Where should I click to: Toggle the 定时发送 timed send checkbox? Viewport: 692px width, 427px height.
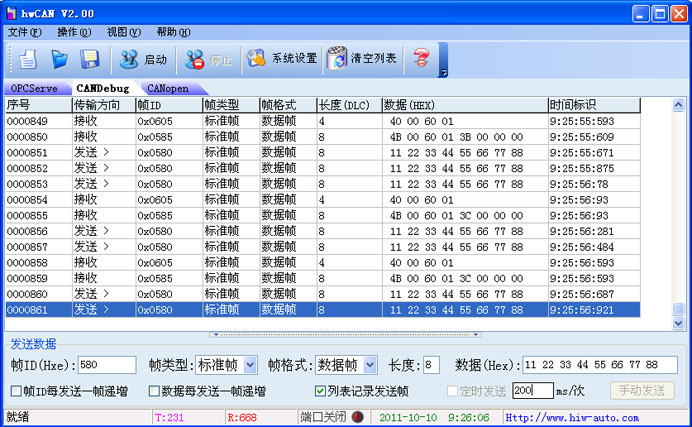[x=452, y=391]
